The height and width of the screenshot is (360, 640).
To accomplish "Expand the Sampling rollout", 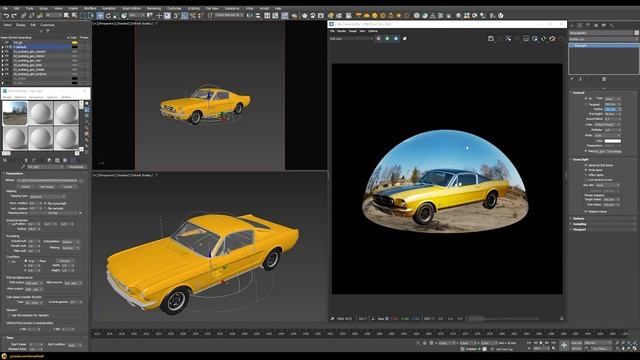I will point(580,224).
